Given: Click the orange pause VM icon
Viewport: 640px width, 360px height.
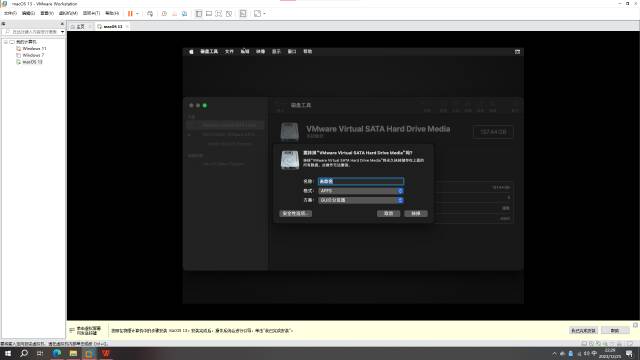Looking at the screenshot, I should [130, 13].
